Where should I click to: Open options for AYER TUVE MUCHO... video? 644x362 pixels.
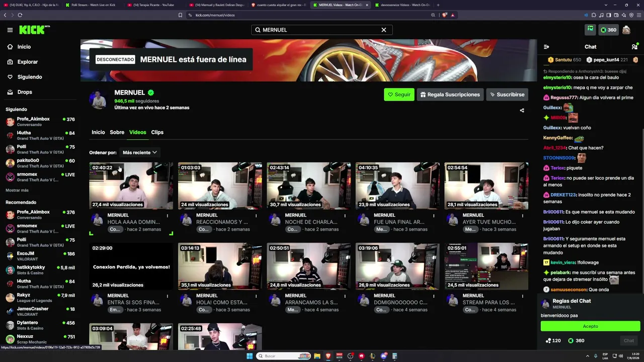tap(522, 216)
